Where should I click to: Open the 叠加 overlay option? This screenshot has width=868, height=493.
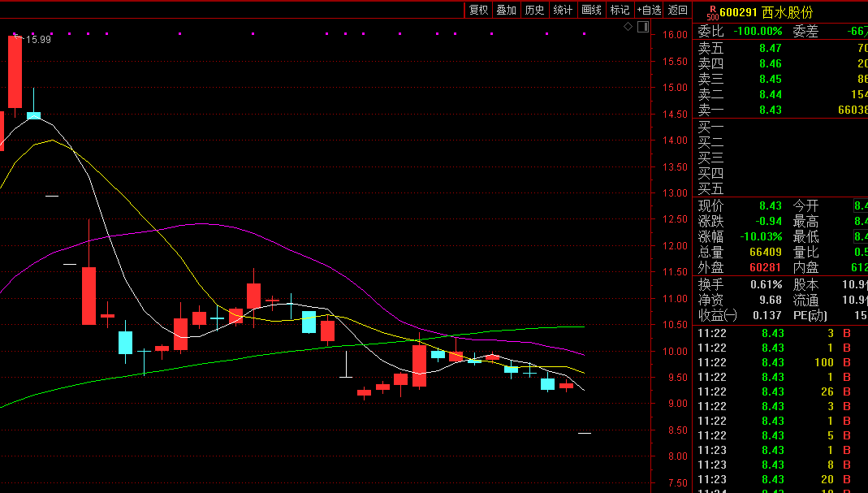pos(507,10)
